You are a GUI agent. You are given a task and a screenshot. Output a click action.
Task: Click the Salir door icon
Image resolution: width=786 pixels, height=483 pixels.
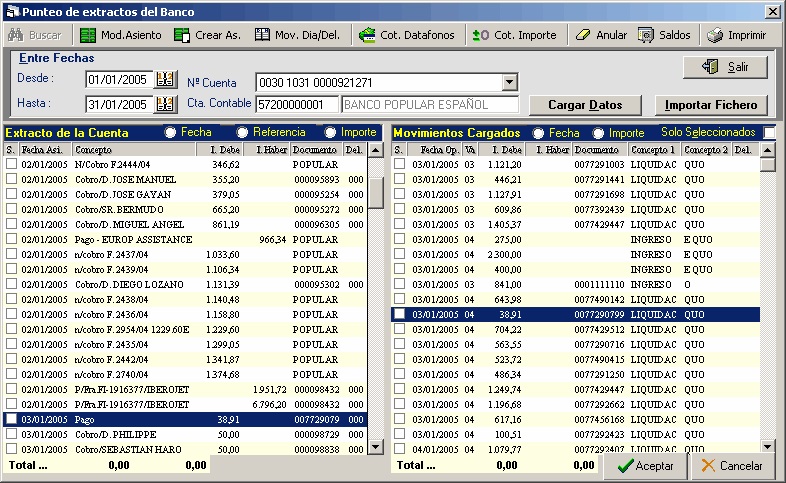click(x=710, y=67)
